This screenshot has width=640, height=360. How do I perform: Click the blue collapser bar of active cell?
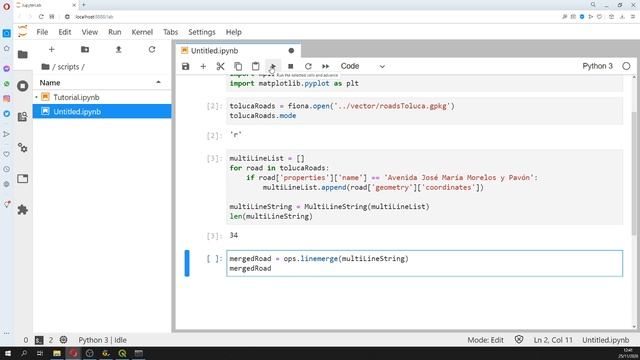(x=187, y=263)
